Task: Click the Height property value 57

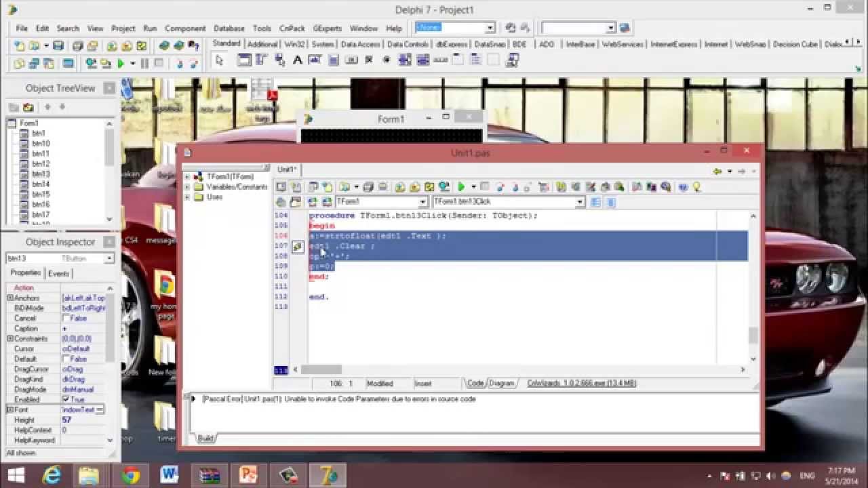Action: pyautogui.click(x=84, y=420)
